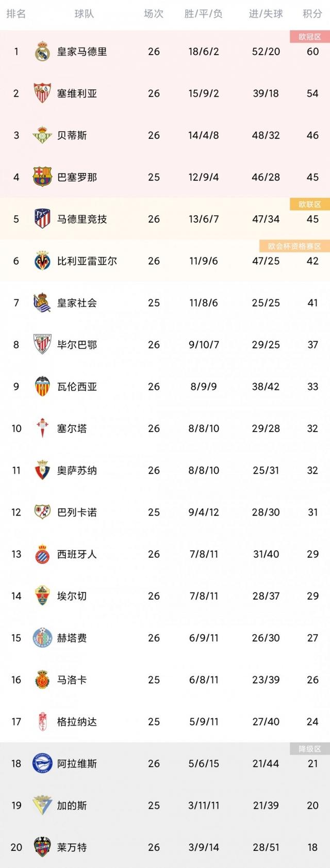Select the 积分 column header

pyautogui.click(x=312, y=14)
